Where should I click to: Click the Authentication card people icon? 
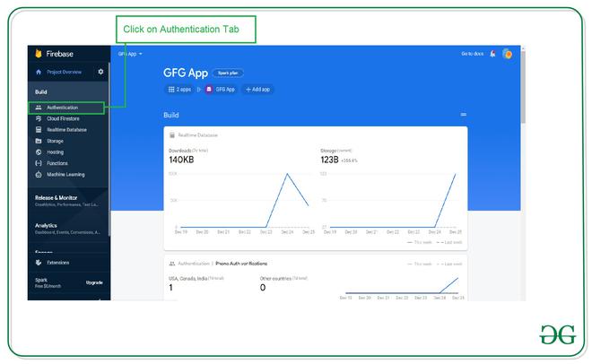point(172,264)
